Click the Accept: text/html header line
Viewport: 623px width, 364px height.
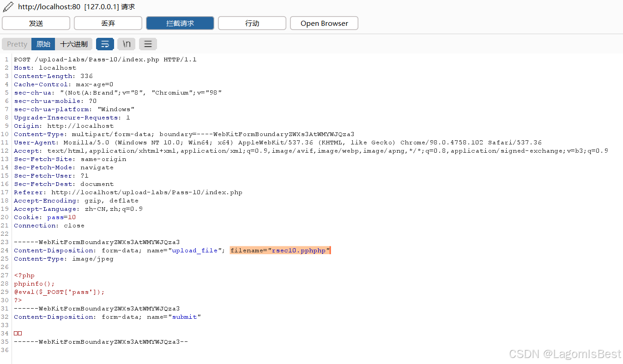(311, 151)
